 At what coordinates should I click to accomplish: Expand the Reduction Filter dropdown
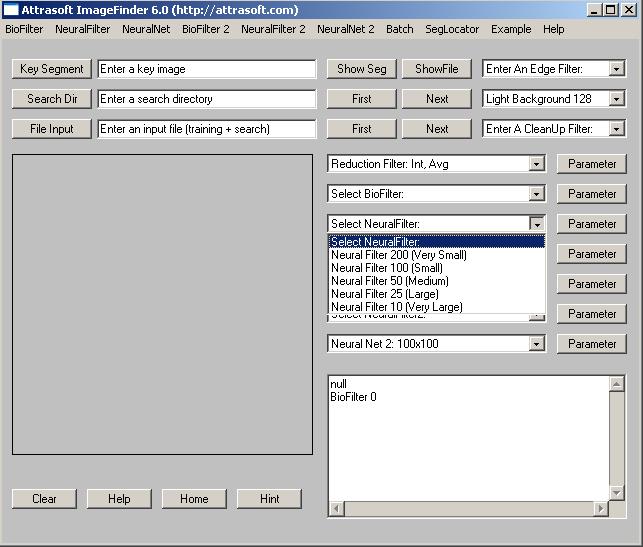point(537,164)
